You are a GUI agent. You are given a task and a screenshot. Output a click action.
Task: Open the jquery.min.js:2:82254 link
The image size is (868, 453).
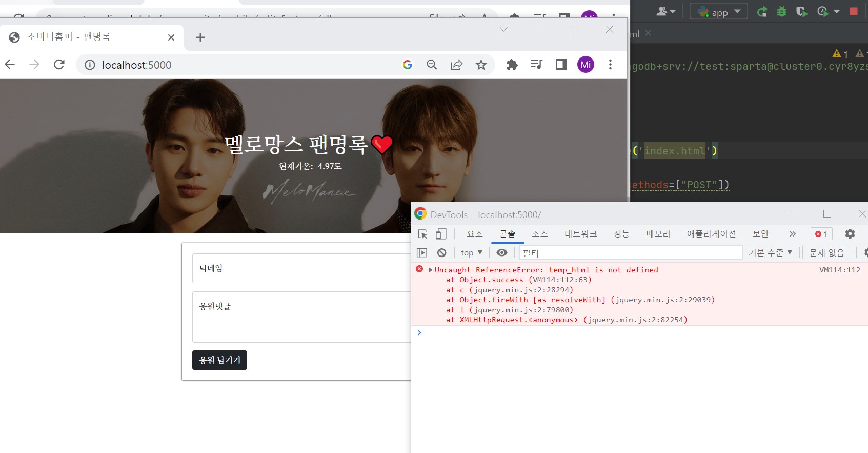635,320
